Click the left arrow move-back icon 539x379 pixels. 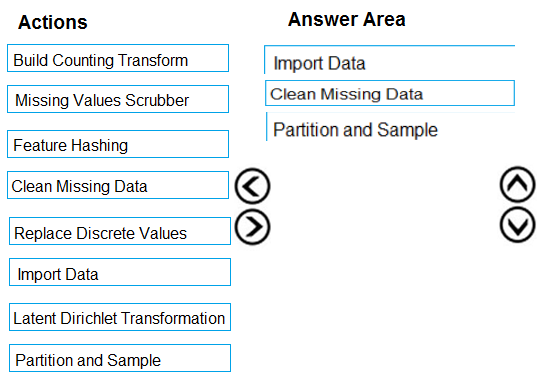coord(253,186)
